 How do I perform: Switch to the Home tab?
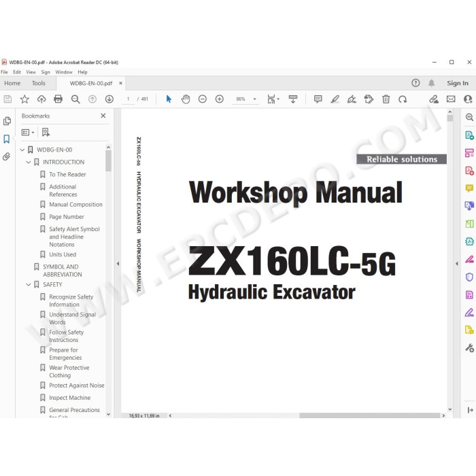(12, 83)
